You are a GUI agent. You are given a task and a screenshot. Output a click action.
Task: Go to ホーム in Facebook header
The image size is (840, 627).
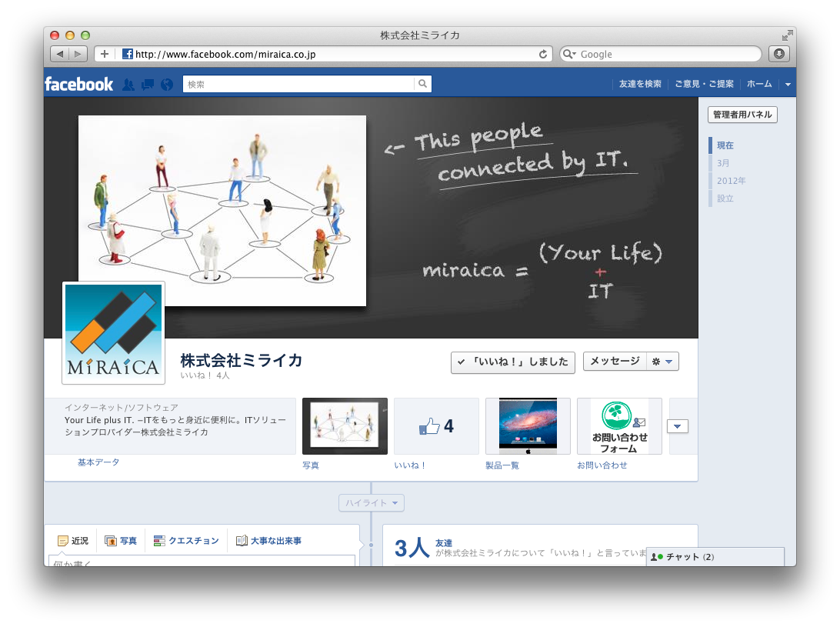(x=760, y=84)
